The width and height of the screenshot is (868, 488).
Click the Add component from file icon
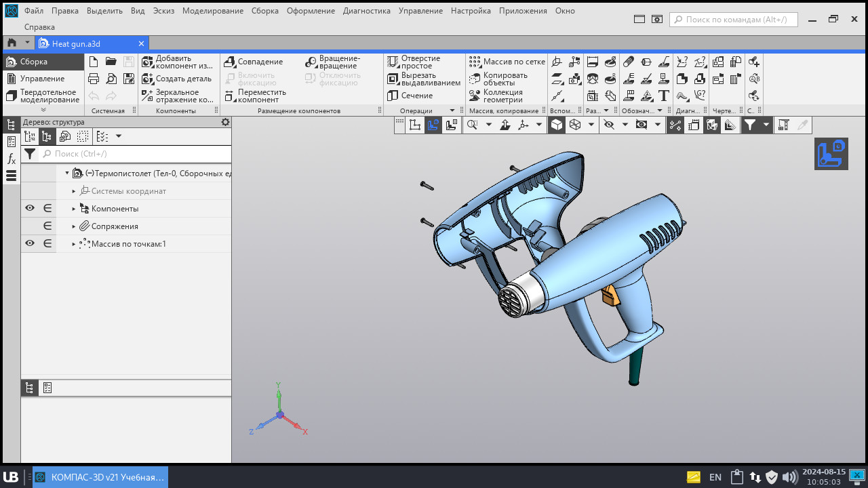[x=148, y=62]
